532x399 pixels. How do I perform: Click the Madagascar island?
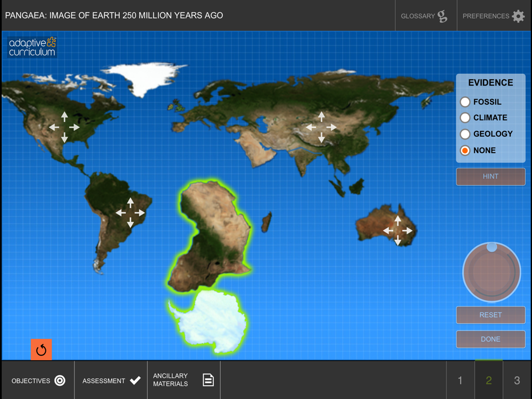[267, 222]
